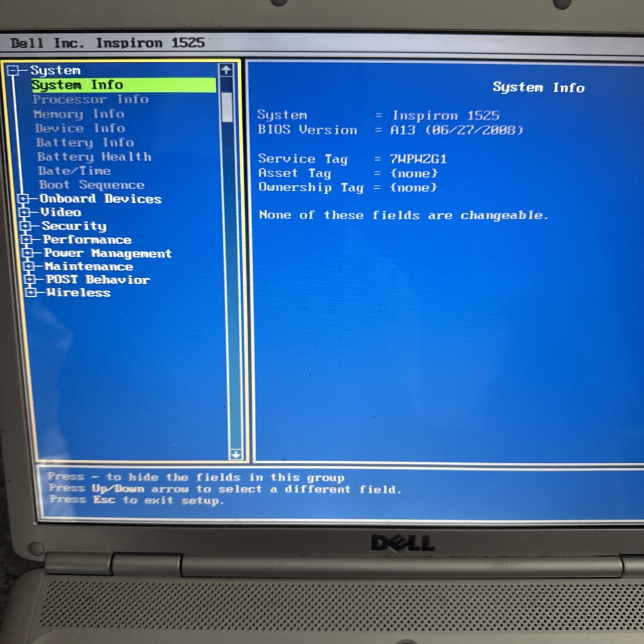This screenshot has width=644, height=644.
Task: Open Boot Sequence settings
Action: click(92, 185)
